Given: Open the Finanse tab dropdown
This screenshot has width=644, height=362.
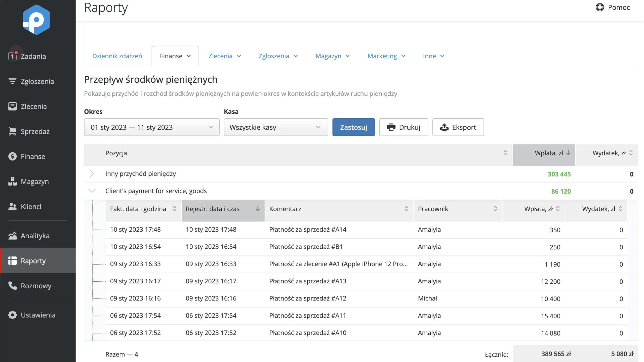Looking at the screenshot, I should [x=175, y=56].
